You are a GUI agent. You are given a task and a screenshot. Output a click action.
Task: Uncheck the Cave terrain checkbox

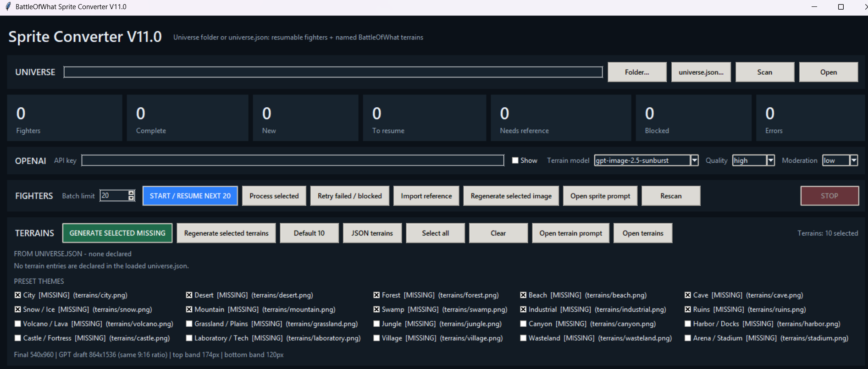click(688, 295)
